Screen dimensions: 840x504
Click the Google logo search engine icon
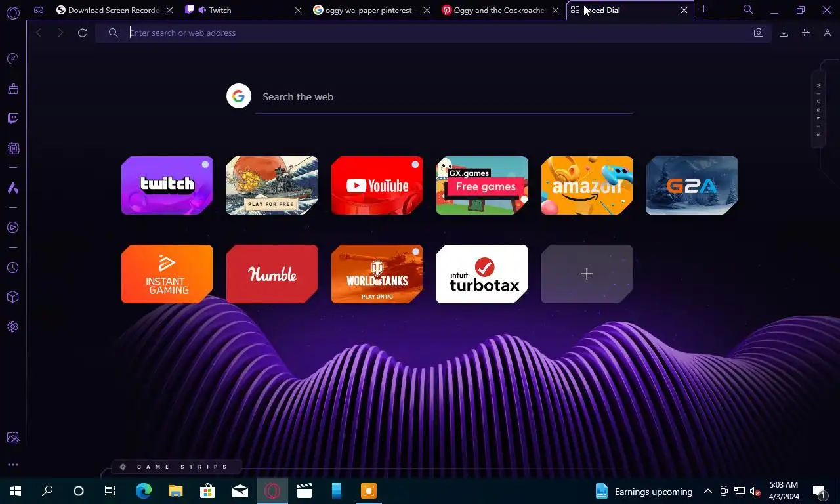click(x=239, y=96)
